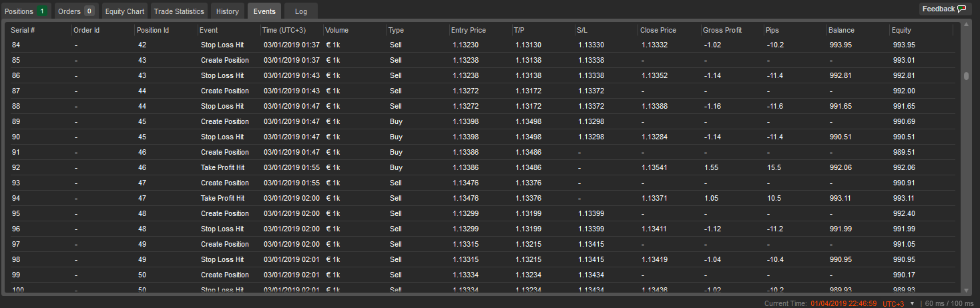
Task: Click the orange UTC+3 timezone label
Action: 893,304
